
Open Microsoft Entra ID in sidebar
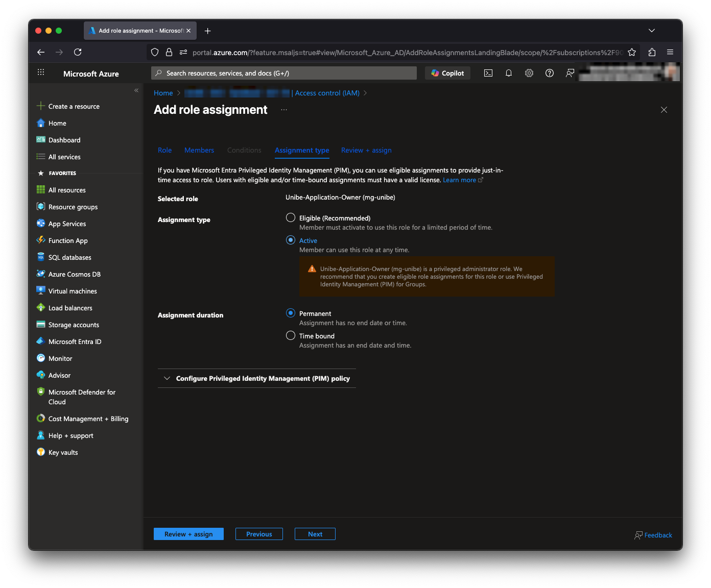click(75, 341)
